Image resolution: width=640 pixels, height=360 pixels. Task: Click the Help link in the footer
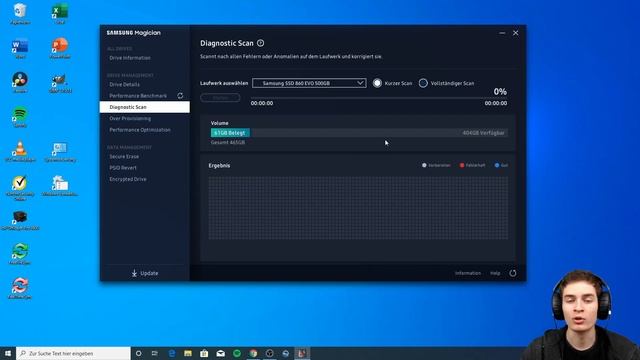pyautogui.click(x=495, y=273)
